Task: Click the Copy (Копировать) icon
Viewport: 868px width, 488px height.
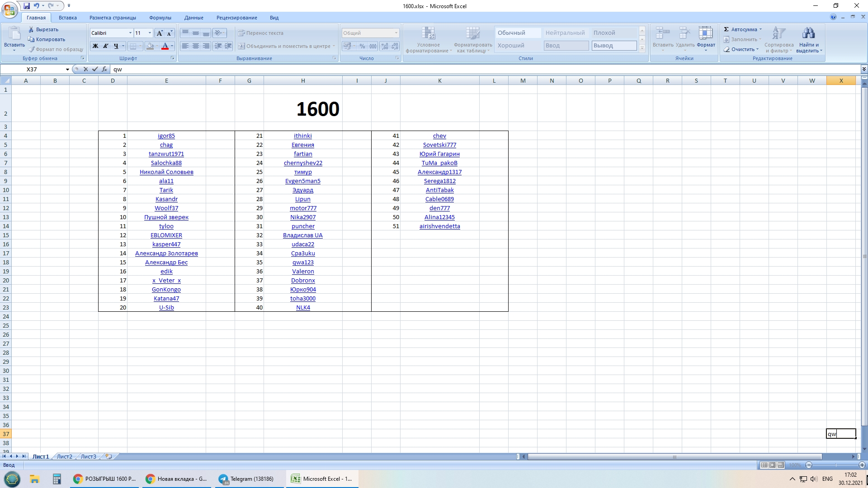Action: 31,39
